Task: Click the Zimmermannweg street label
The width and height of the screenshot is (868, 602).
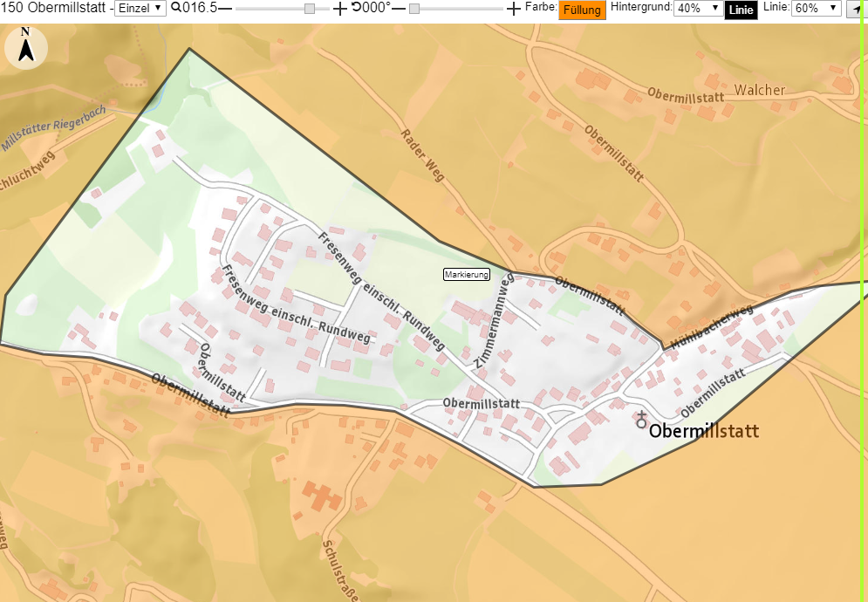Action: pyautogui.click(x=494, y=321)
